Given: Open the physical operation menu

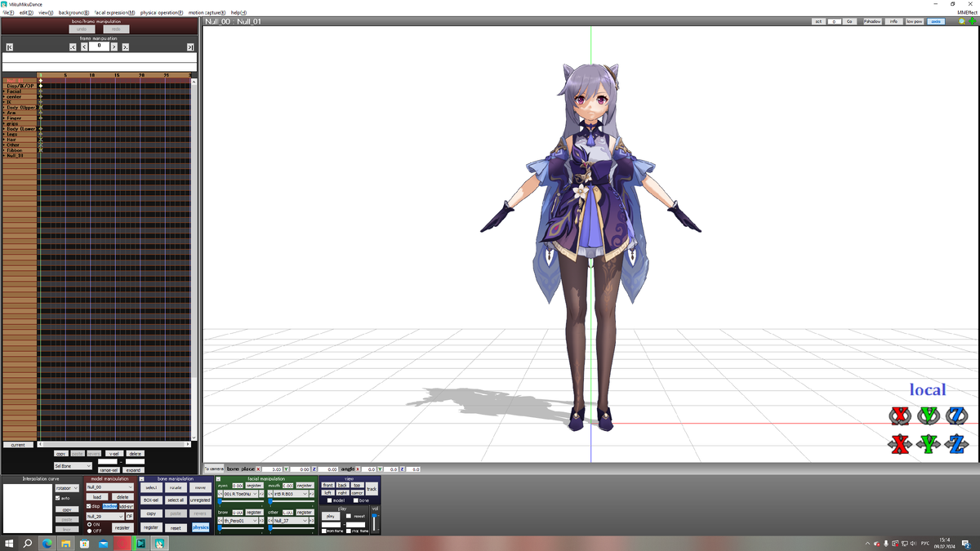Looking at the screenshot, I should coord(162,13).
